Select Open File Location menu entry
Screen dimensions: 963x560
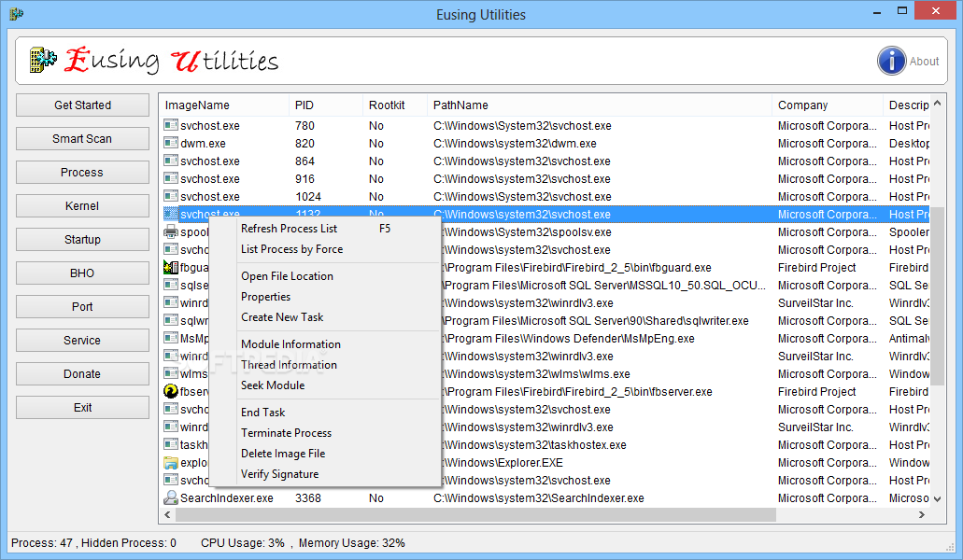[287, 276]
